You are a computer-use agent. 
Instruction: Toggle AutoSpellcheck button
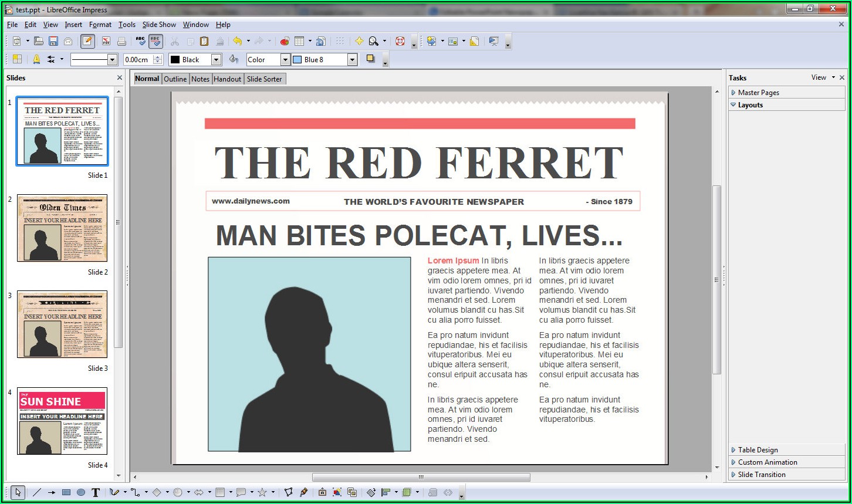coord(155,41)
